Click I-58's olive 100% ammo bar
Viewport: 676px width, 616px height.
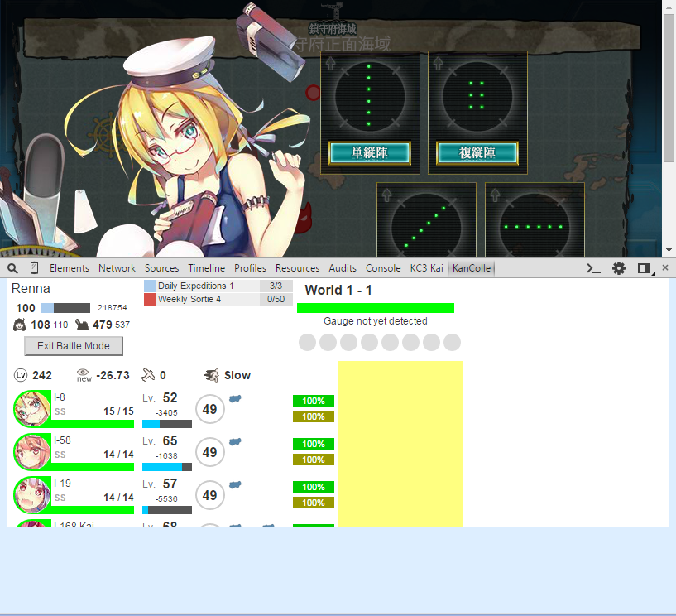pos(314,460)
